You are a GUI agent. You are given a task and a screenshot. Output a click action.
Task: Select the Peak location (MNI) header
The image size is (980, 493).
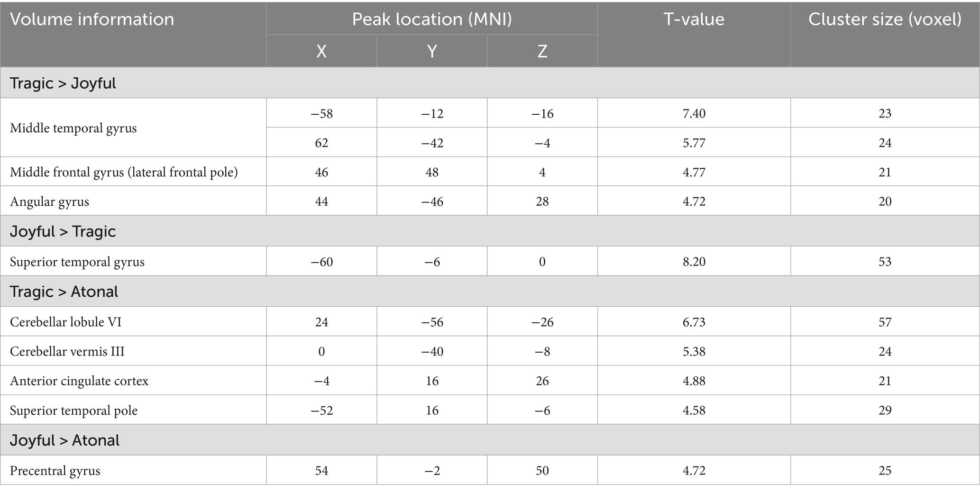pyautogui.click(x=431, y=19)
